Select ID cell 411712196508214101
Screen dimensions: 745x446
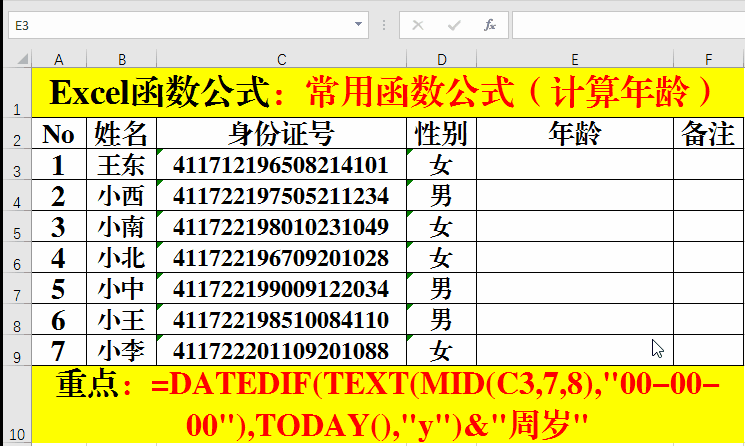pyautogui.click(x=282, y=164)
